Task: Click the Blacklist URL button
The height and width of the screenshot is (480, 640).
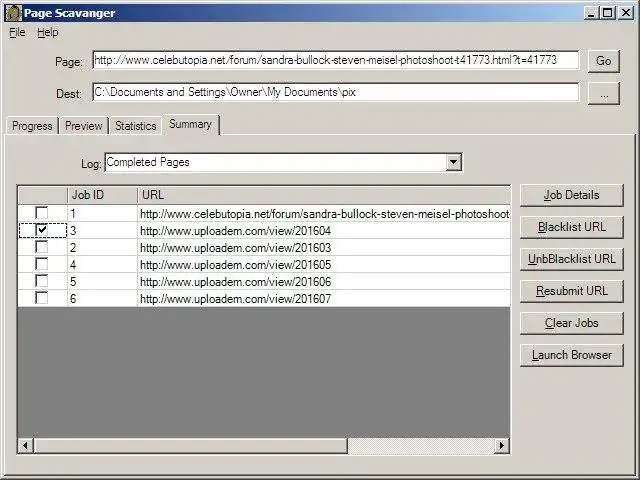Action: [571, 227]
